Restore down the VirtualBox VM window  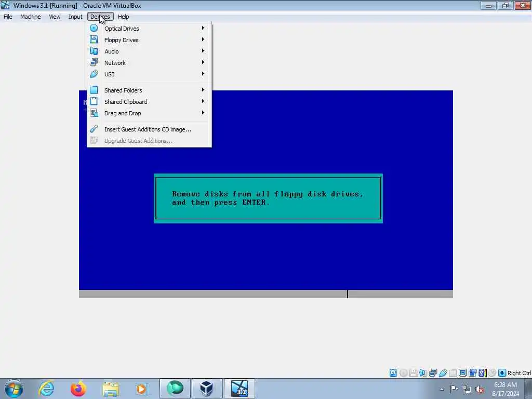coord(506,5)
